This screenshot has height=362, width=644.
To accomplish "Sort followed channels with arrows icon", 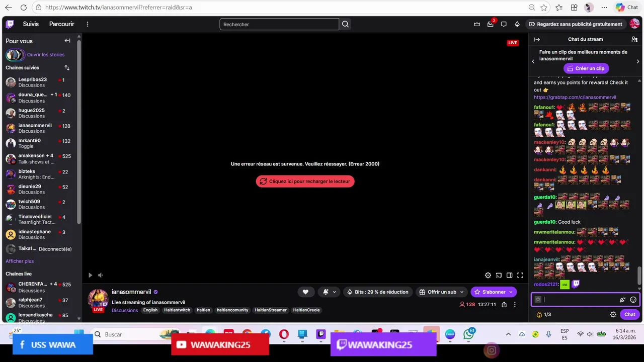I will [67, 67].
